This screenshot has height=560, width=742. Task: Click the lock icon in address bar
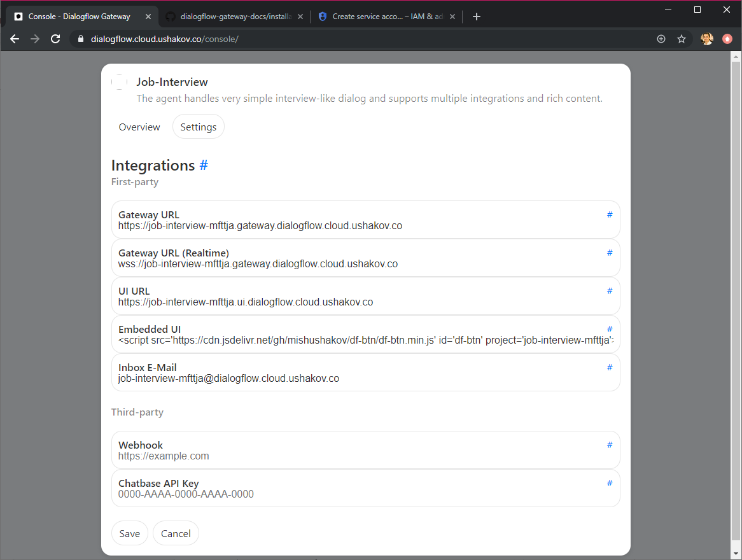[80, 39]
